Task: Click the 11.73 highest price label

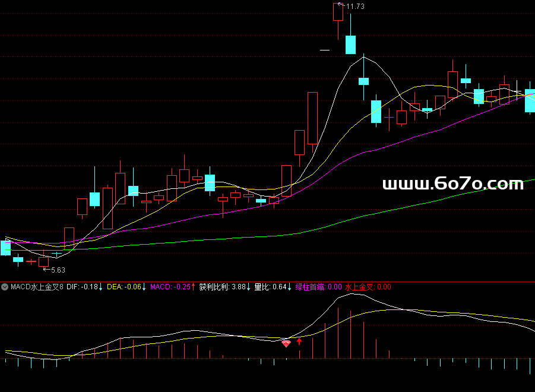Action: 355,7
